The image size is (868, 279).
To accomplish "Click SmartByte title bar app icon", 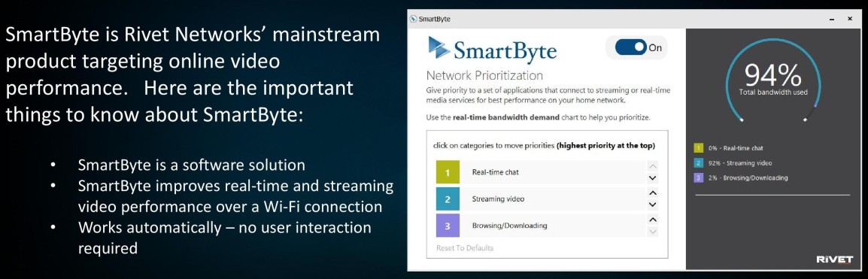I will click(413, 19).
